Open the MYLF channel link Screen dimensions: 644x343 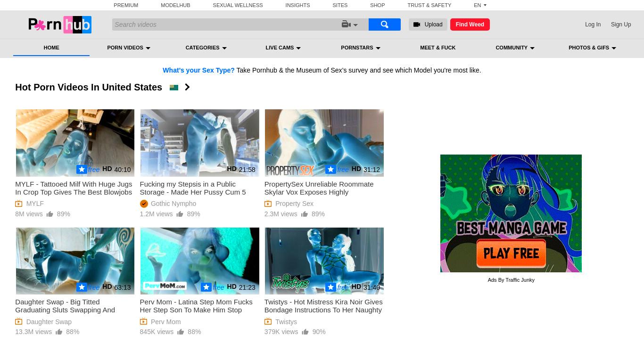tap(35, 204)
